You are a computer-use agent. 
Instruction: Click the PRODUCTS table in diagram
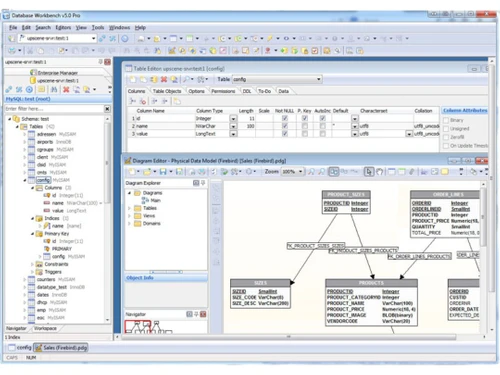pyautogui.click(x=371, y=303)
